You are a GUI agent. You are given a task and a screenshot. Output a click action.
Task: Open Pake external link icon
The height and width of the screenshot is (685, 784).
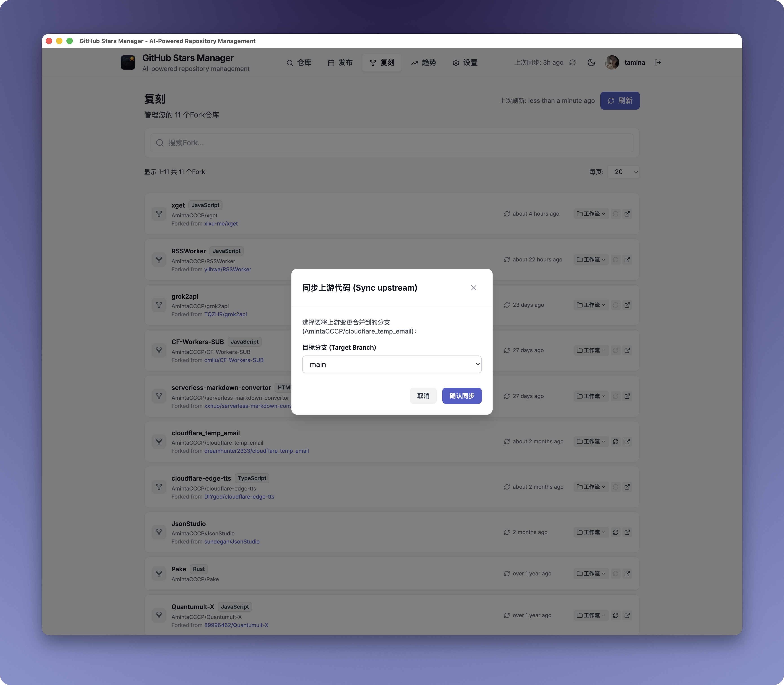click(627, 574)
